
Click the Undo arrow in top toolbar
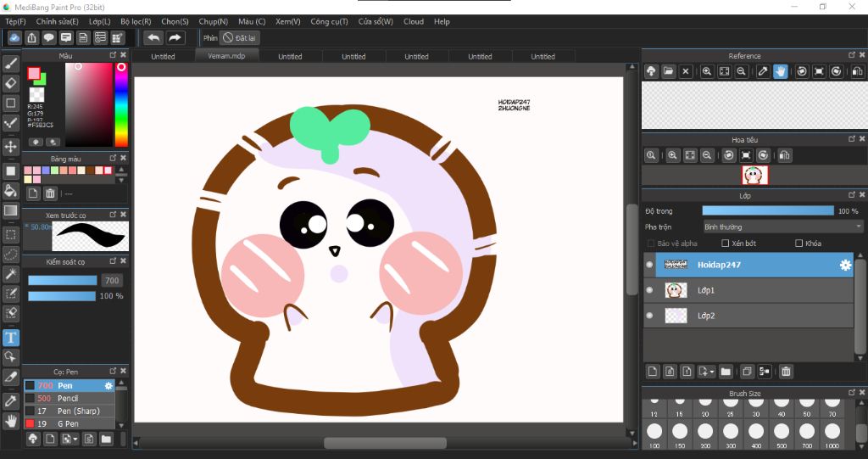[153, 37]
